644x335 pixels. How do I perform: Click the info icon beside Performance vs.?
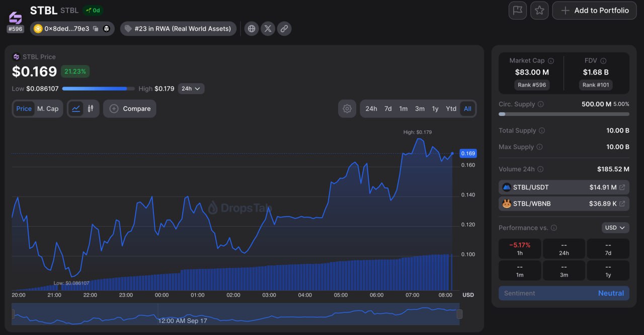554,228
